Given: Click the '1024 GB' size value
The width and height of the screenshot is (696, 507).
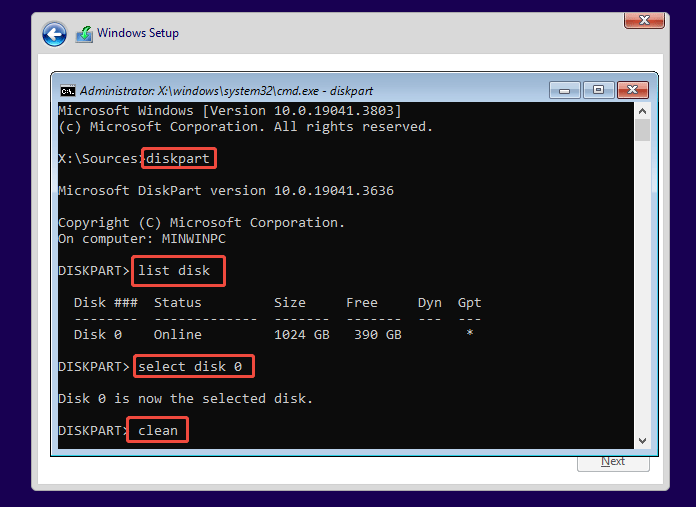Looking at the screenshot, I should [302, 334].
